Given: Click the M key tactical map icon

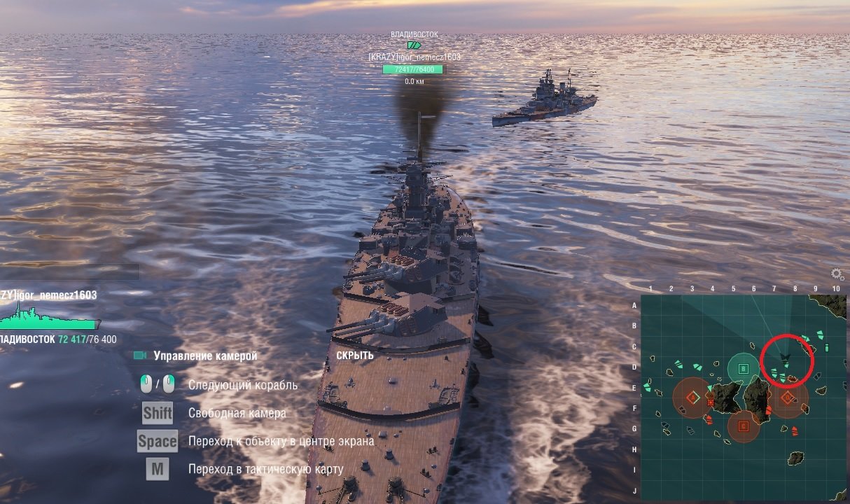Looking at the screenshot, I should pos(158,469).
